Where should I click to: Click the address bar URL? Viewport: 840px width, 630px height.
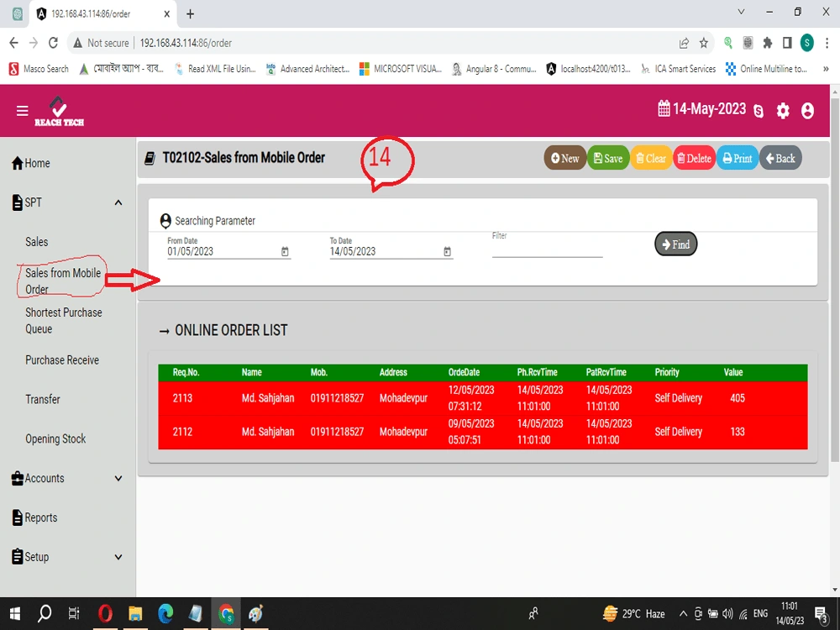point(186,43)
